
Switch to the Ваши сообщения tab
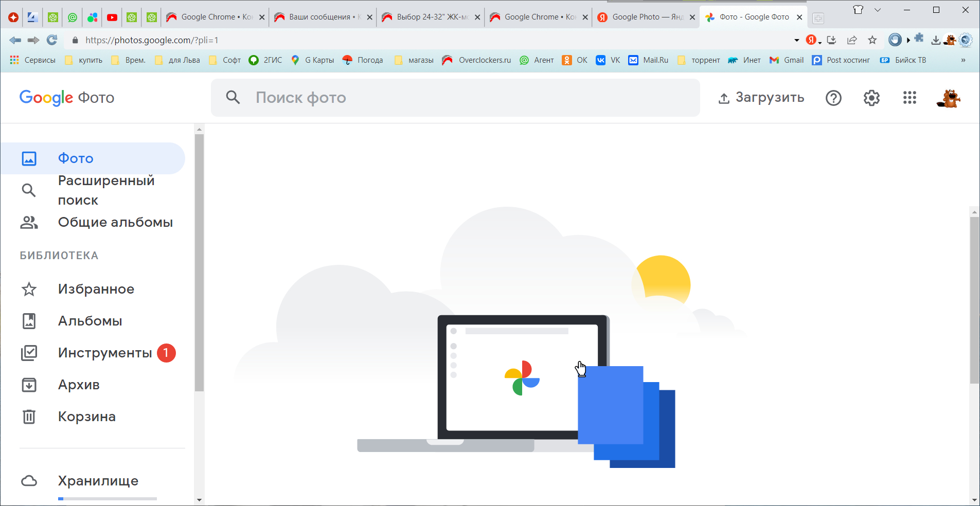click(x=322, y=17)
